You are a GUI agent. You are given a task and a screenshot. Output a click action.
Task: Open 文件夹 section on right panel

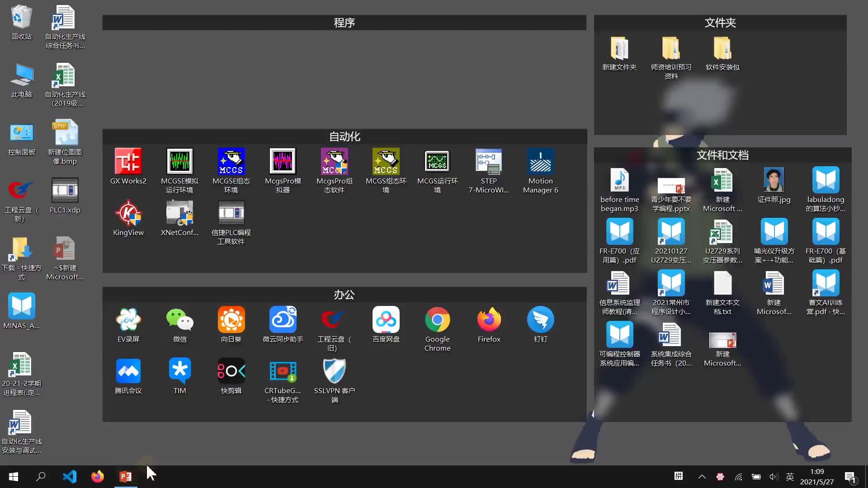coord(720,22)
